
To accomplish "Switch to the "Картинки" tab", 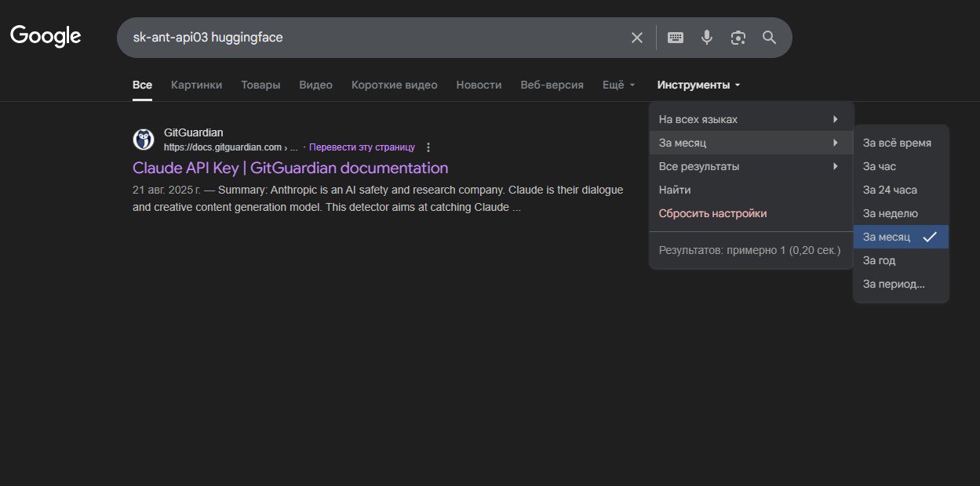I will coord(196,85).
